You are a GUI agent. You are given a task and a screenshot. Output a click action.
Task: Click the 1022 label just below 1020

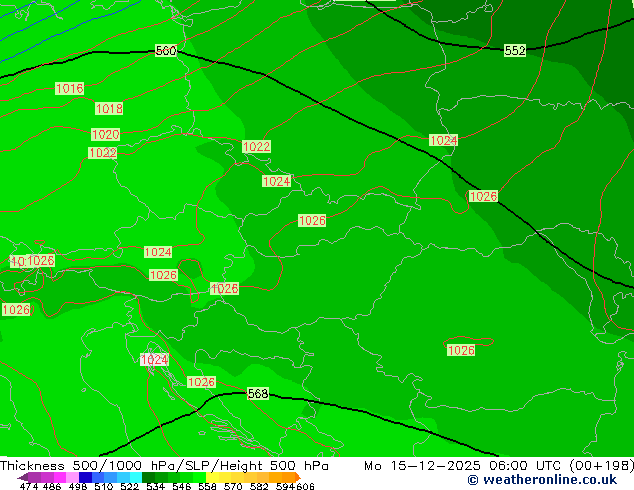pyautogui.click(x=102, y=153)
